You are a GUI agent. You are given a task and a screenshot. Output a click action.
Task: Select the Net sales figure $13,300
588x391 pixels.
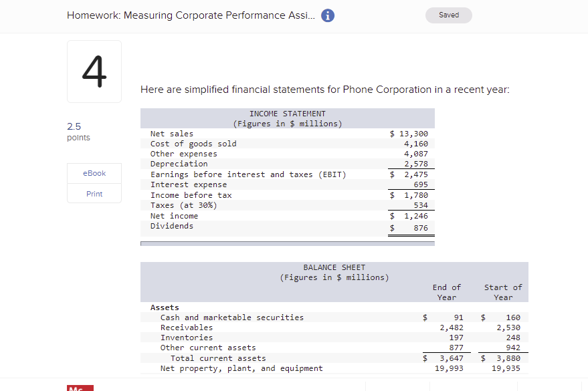click(409, 133)
